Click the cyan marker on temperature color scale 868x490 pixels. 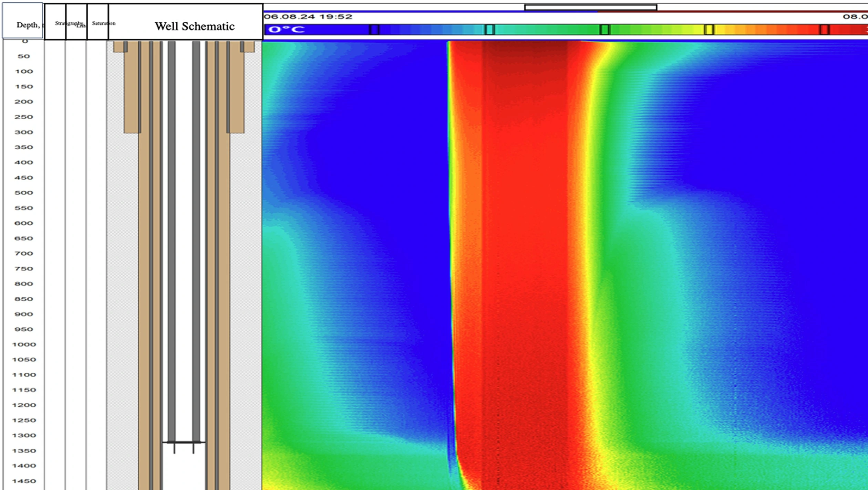pos(490,30)
